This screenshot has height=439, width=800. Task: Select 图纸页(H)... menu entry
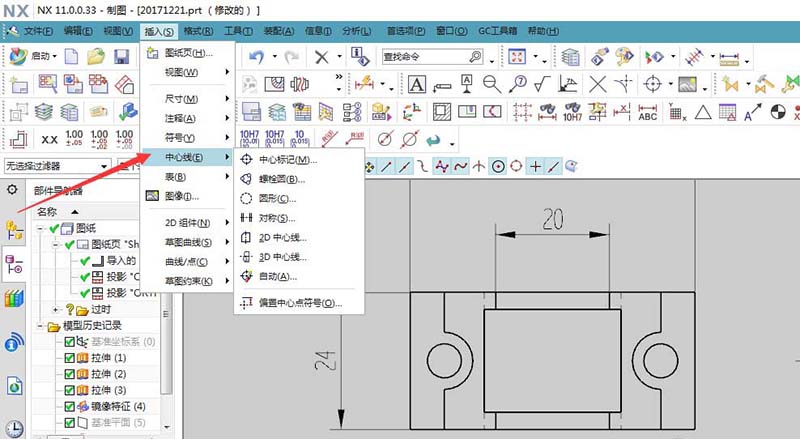187,53
